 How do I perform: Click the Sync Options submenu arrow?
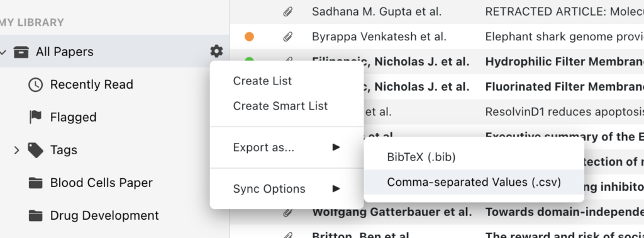[x=336, y=189]
